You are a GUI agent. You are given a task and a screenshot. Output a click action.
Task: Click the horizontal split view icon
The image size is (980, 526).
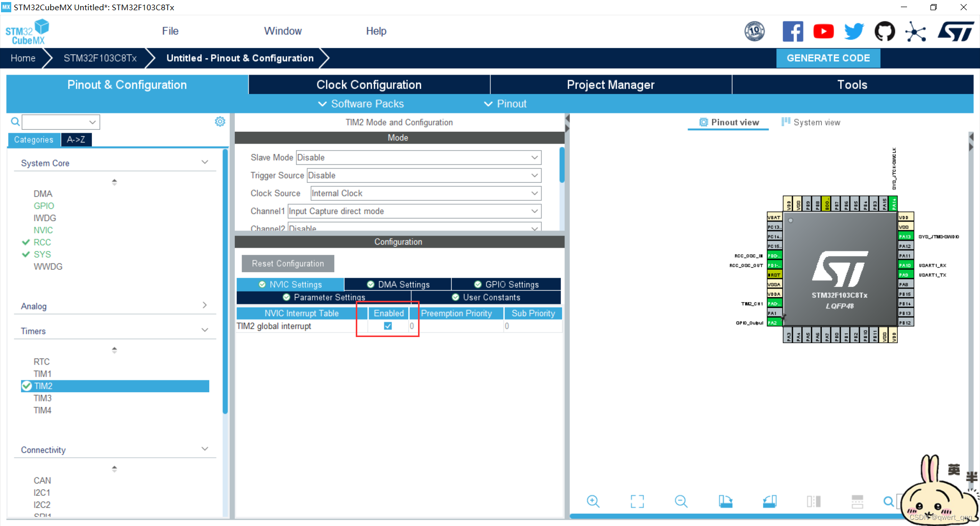(857, 501)
